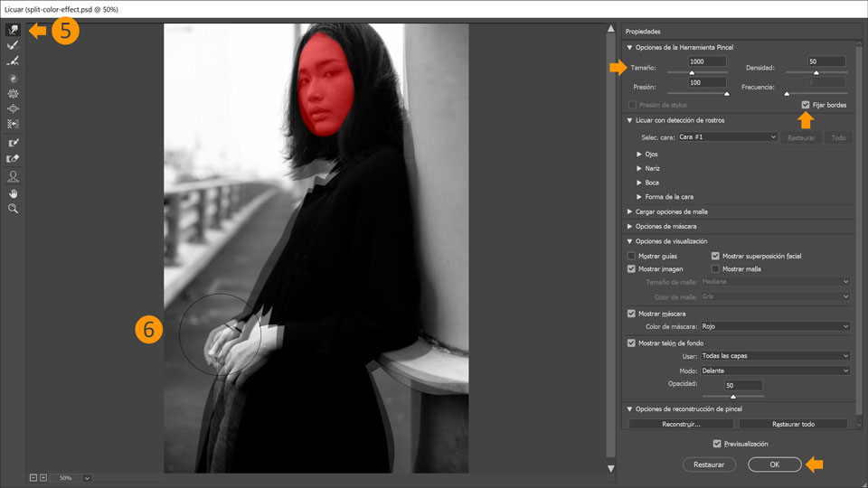
Task: Select the Hand tool
Action: click(x=13, y=193)
